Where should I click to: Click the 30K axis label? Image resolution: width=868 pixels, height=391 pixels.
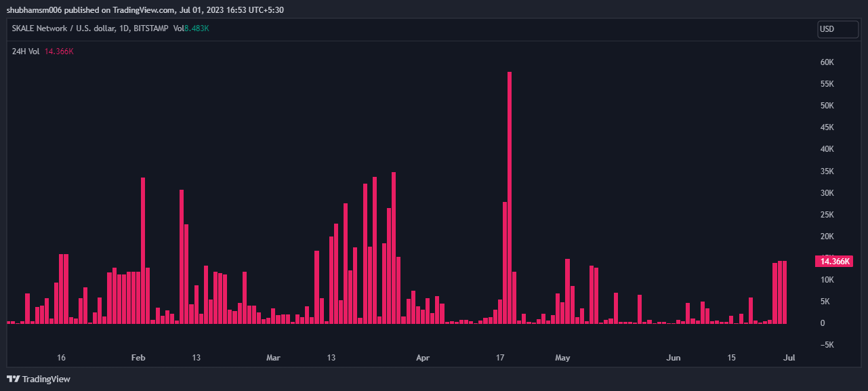coord(827,193)
